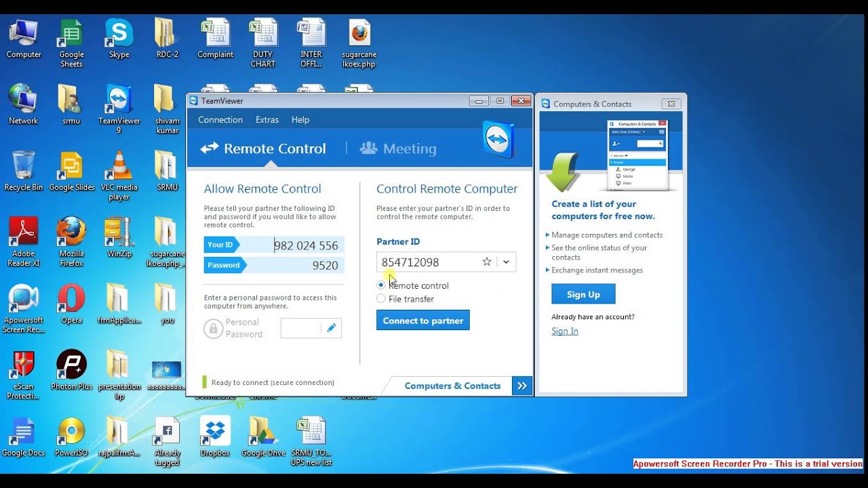Click the Sign Up button
The height and width of the screenshot is (488, 868).
tap(583, 294)
